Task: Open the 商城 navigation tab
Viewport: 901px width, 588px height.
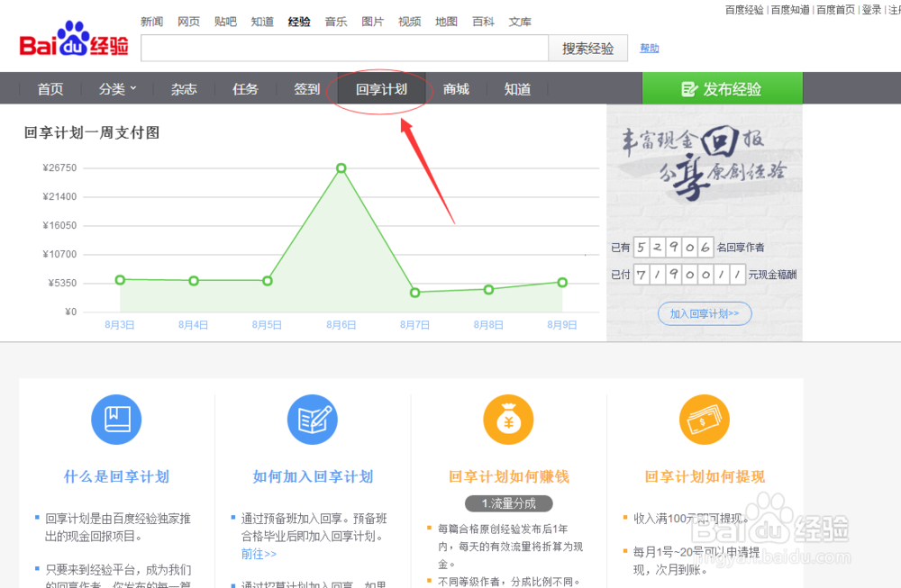Action: [456, 89]
